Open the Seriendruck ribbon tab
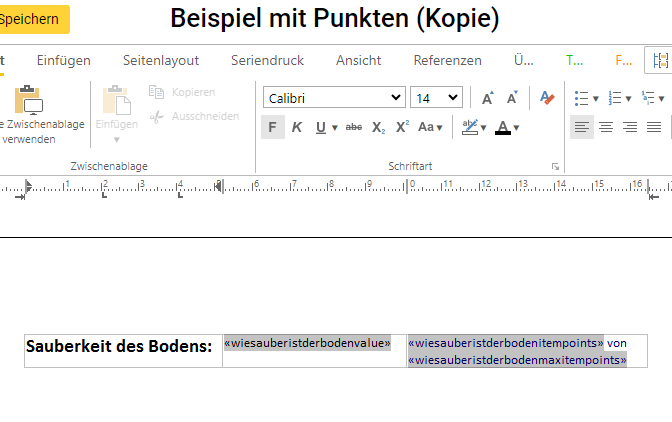The image size is (672, 422). (x=267, y=60)
